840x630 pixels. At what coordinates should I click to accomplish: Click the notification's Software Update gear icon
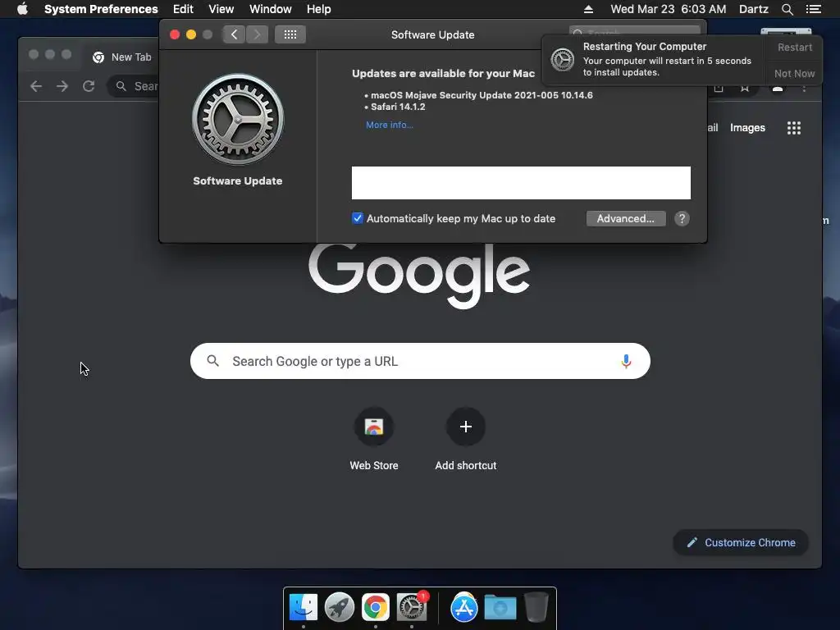[563, 59]
